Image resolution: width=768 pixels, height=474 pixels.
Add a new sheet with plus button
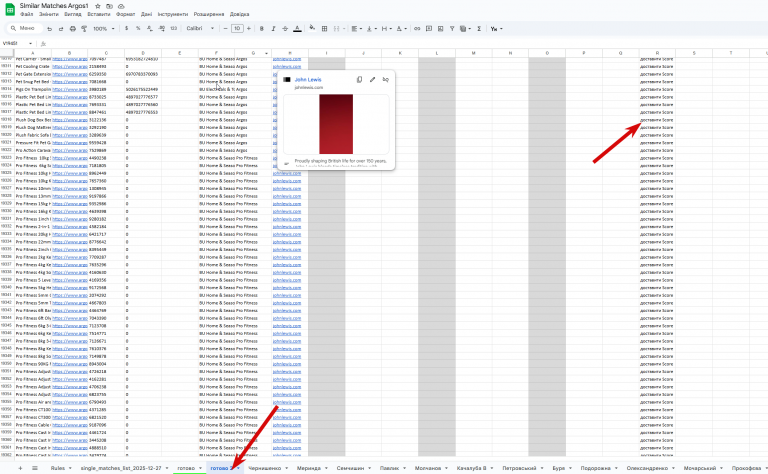click(20, 468)
